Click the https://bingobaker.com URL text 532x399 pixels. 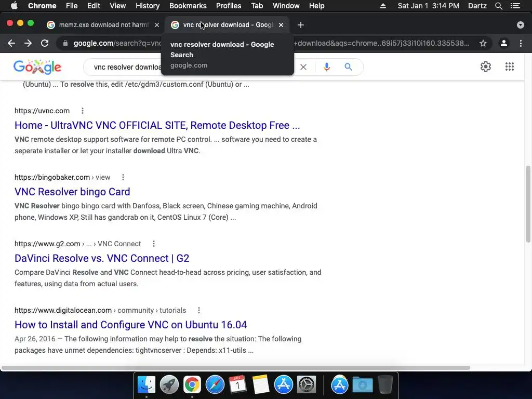(52, 177)
